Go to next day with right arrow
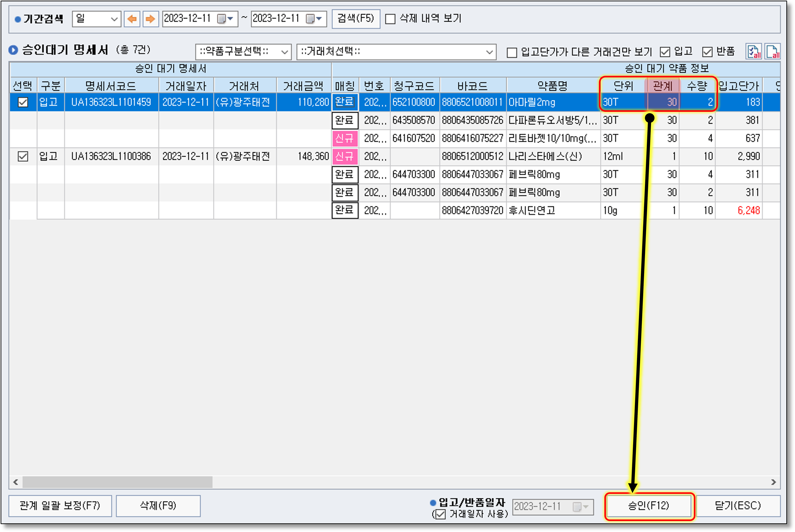 point(150,19)
